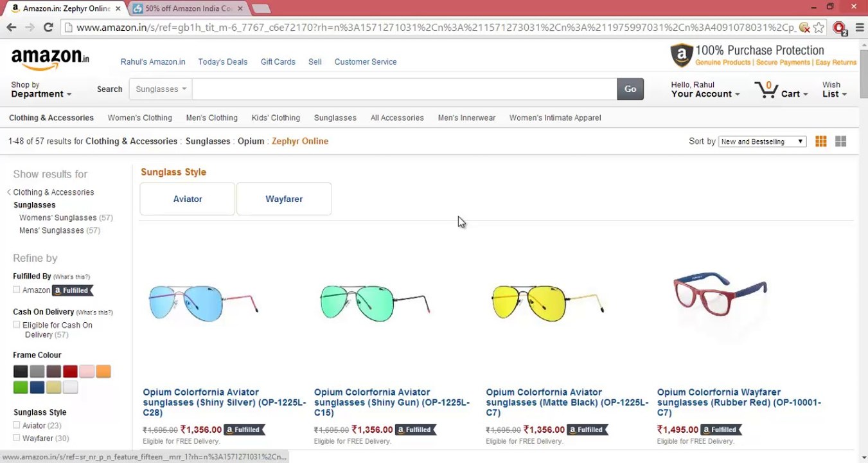Open the Your Account dropdown
Screen dimensions: 868x463
(x=705, y=89)
